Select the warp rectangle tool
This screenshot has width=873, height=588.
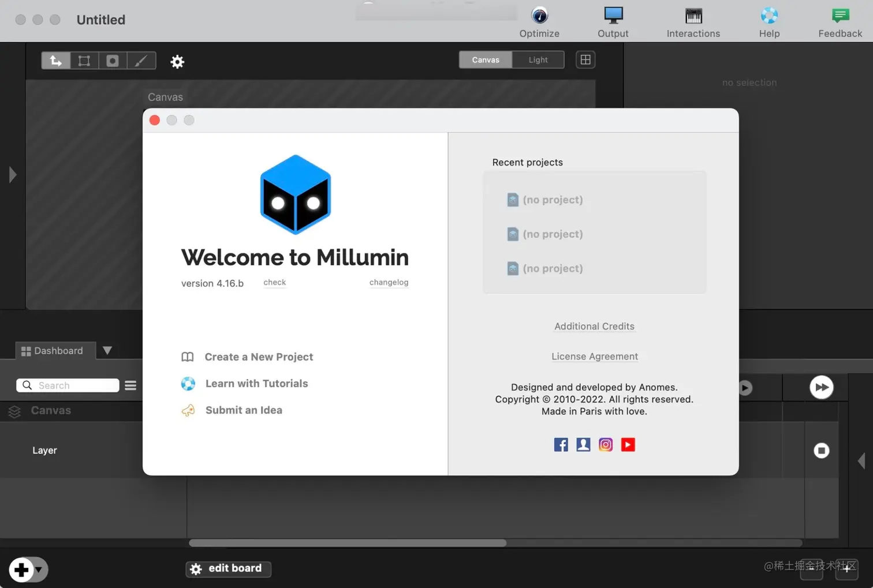(84, 61)
